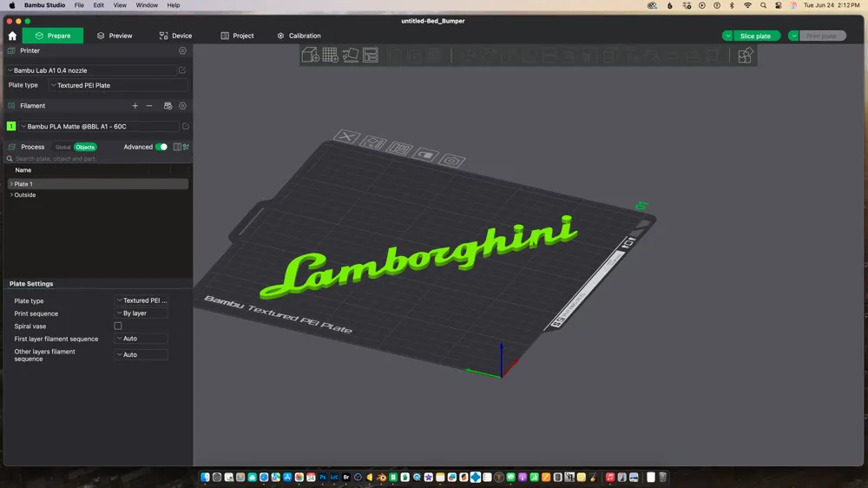Open macOS Control Center icon
Viewport: 868px width, 488px height.
(x=779, y=5)
